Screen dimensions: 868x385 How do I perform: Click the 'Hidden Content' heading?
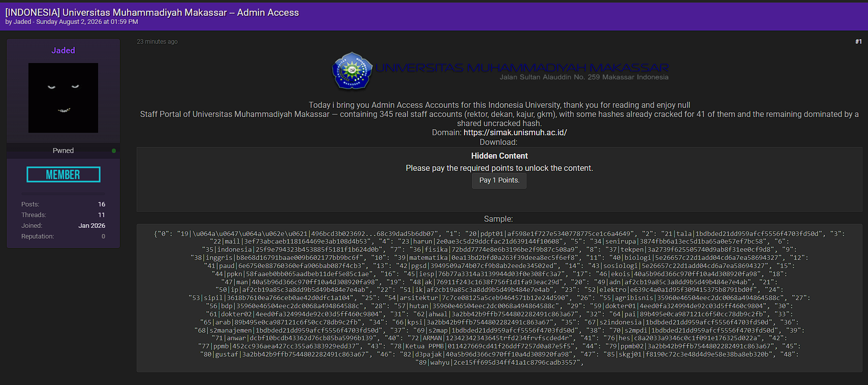pyautogui.click(x=500, y=156)
